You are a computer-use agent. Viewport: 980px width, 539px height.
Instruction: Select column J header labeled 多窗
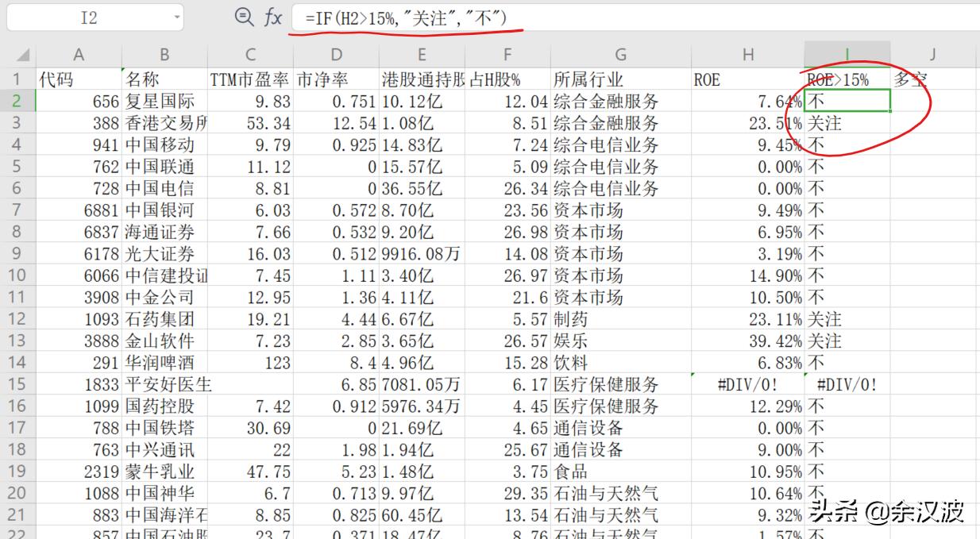932,55
